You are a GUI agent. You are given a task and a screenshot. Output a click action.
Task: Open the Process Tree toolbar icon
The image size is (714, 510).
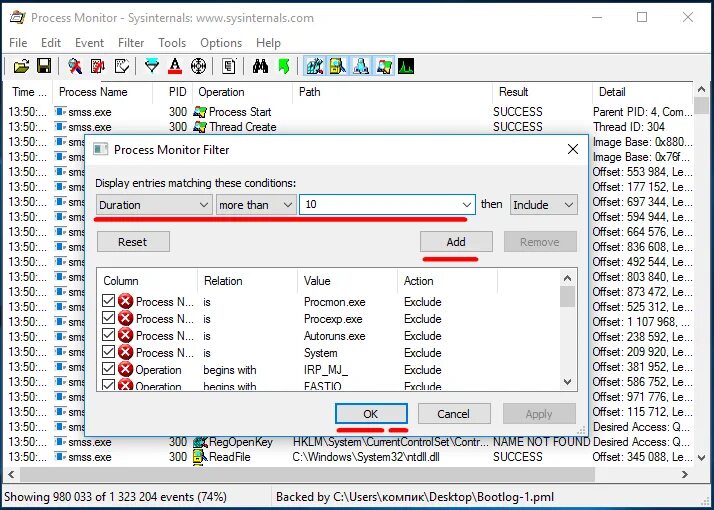point(229,66)
